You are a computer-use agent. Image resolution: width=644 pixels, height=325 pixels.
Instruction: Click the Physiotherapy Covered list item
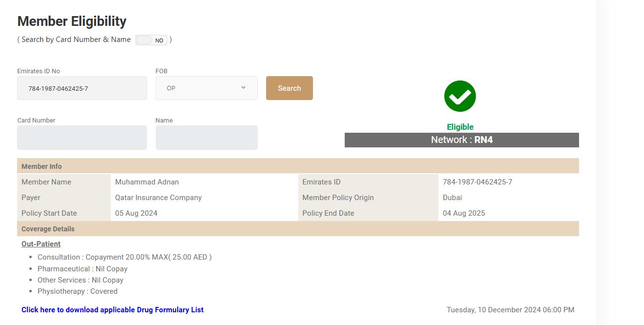(x=78, y=291)
